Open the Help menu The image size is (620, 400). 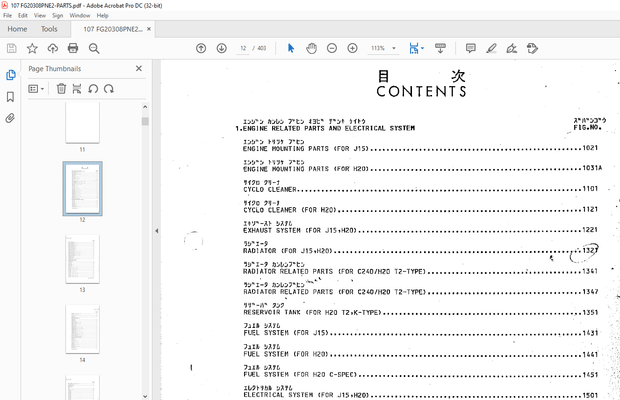point(102,15)
